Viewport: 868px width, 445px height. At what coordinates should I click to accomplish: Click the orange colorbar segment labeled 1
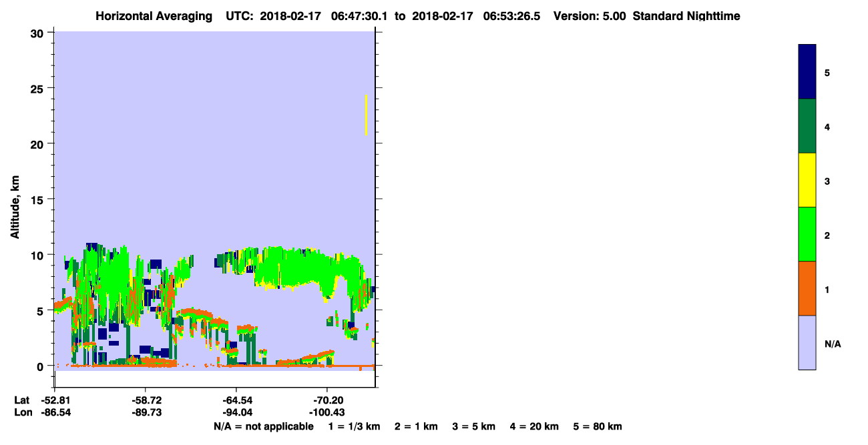pyautogui.click(x=807, y=288)
